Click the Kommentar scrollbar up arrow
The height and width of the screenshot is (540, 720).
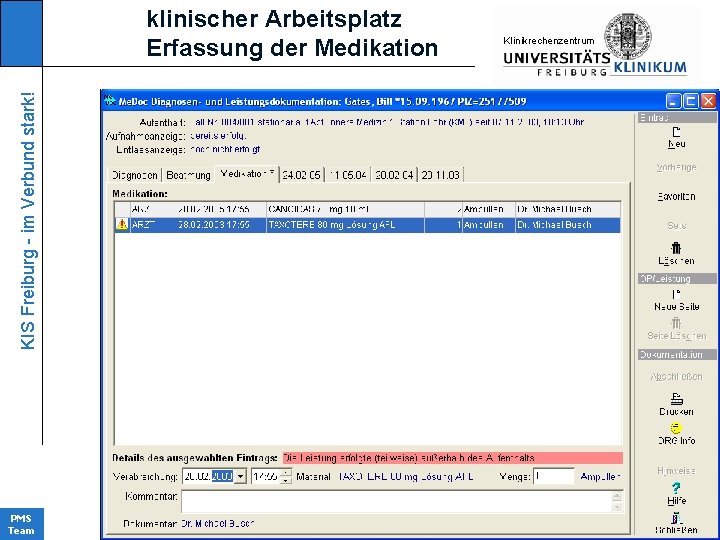point(617,496)
